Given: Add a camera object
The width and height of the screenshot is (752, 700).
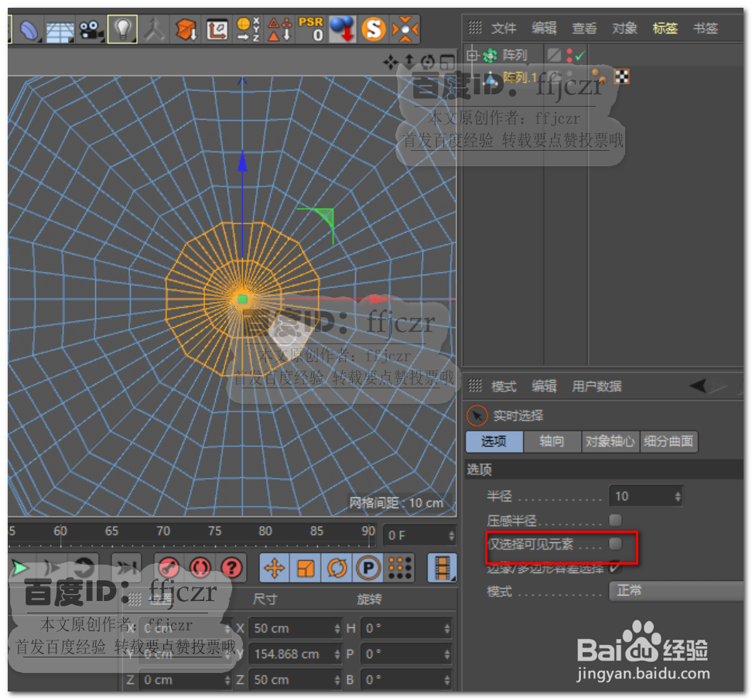Looking at the screenshot, I should [91, 29].
